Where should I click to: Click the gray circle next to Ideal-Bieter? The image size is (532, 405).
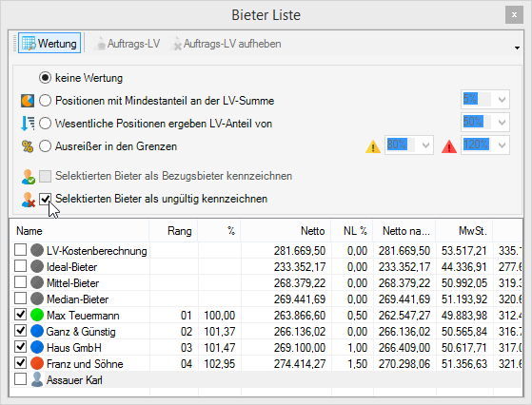(x=37, y=266)
